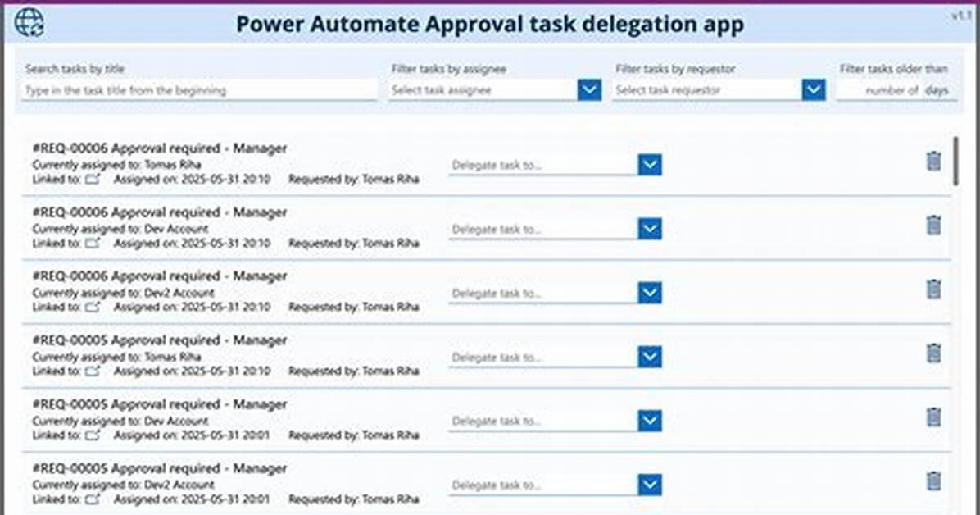
Task: Expand the Filter tasks by requestor dropdown
Action: 813,90
